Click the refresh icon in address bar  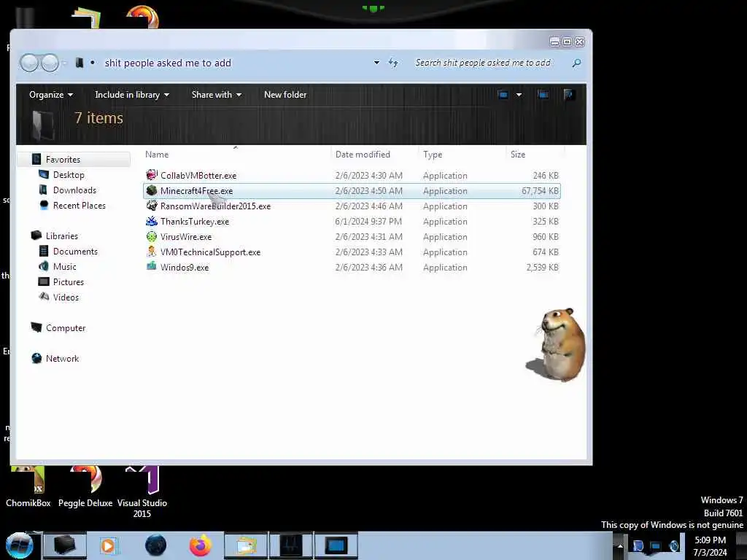[393, 63]
